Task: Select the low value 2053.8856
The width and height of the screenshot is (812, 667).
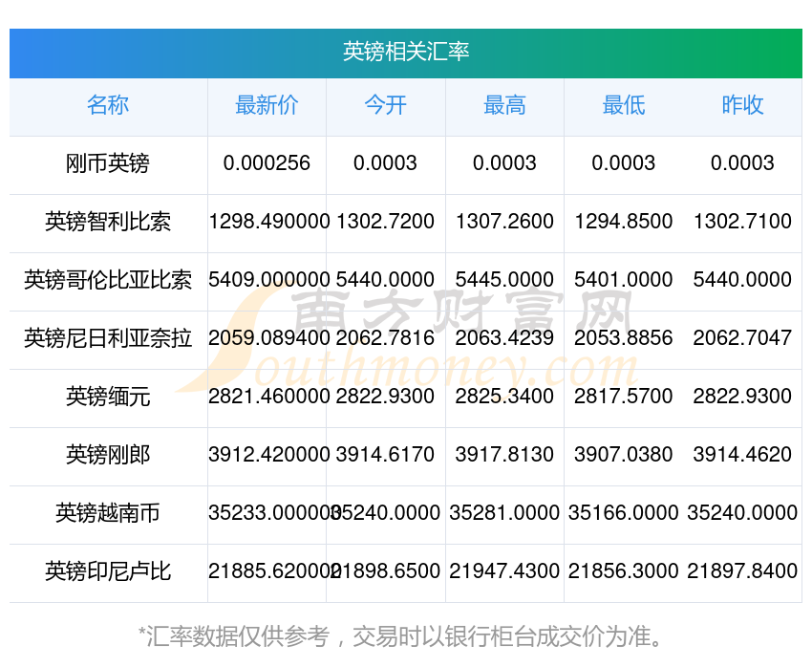Action: 624,338
